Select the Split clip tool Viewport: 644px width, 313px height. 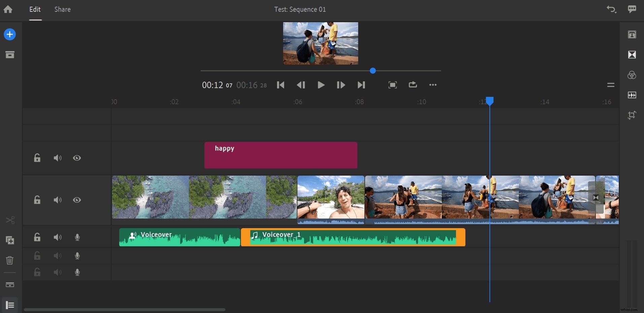(x=10, y=220)
